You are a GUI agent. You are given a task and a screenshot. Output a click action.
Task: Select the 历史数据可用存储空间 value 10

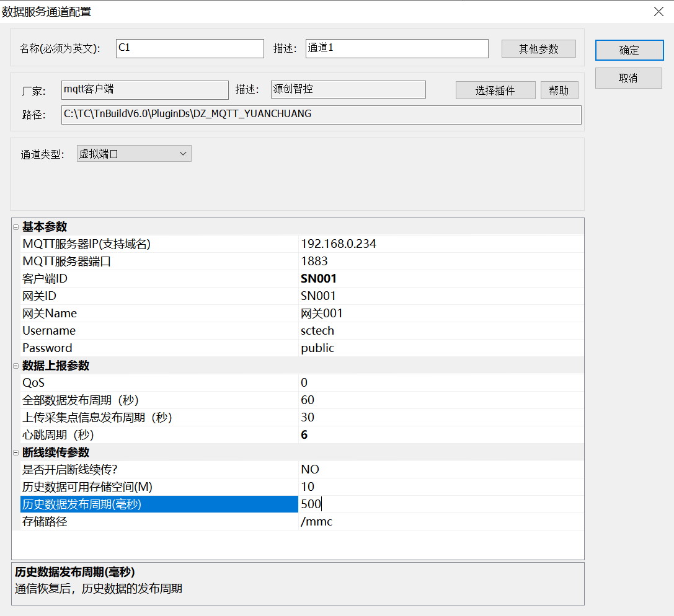[x=441, y=486]
